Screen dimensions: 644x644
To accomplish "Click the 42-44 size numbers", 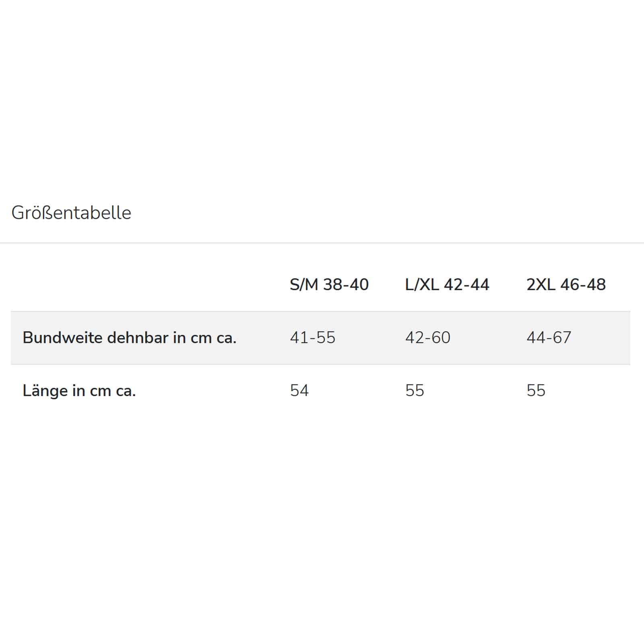I will 466,285.
